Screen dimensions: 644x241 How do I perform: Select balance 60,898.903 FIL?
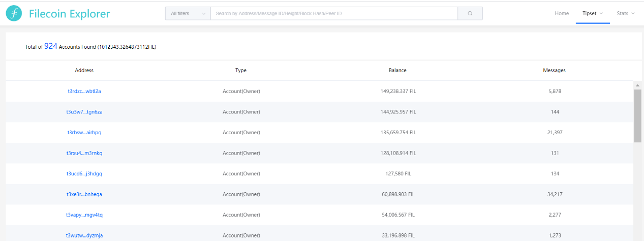pos(398,194)
